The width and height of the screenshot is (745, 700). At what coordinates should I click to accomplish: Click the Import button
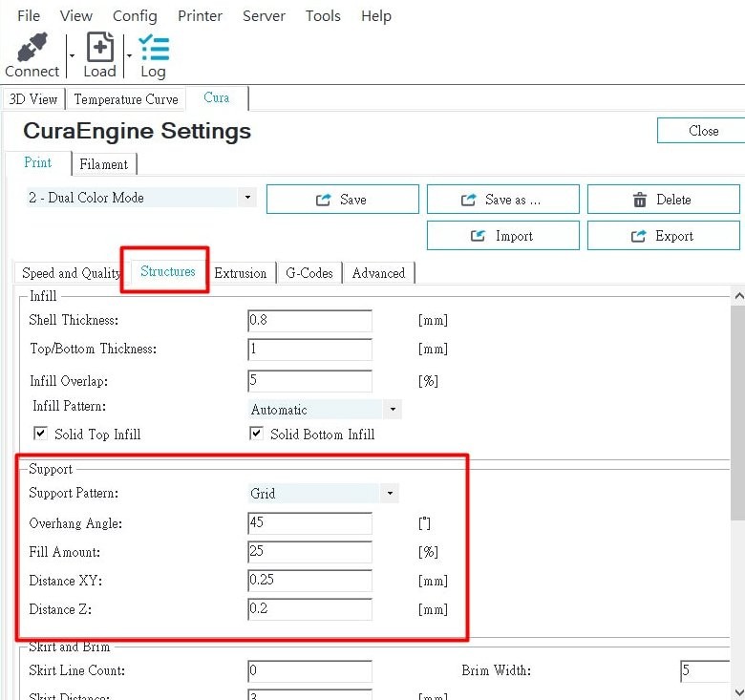click(503, 236)
